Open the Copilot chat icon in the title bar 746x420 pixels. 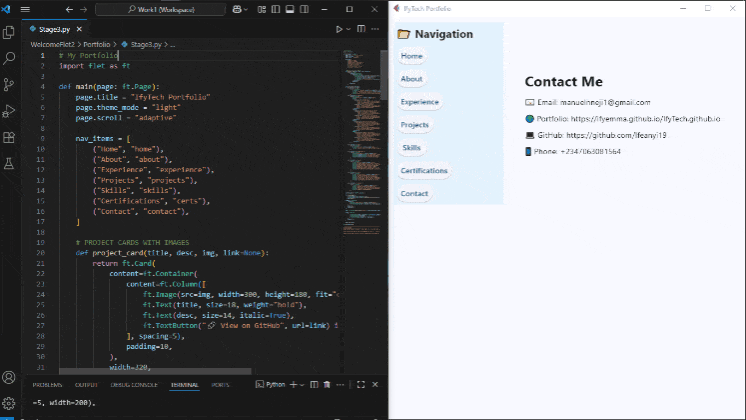coord(236,9)
